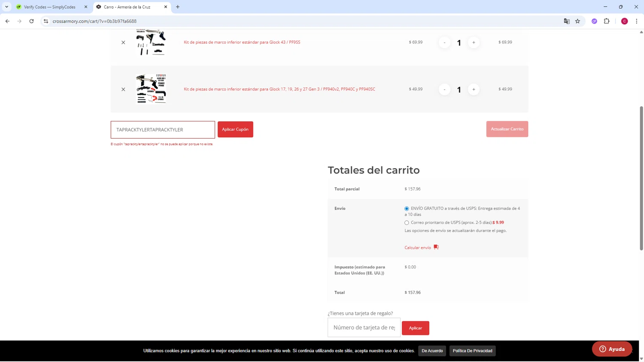Remove Glock 43 parts kit from cart
The width and height of the screenshot is (644, 362).
[123, 42]
